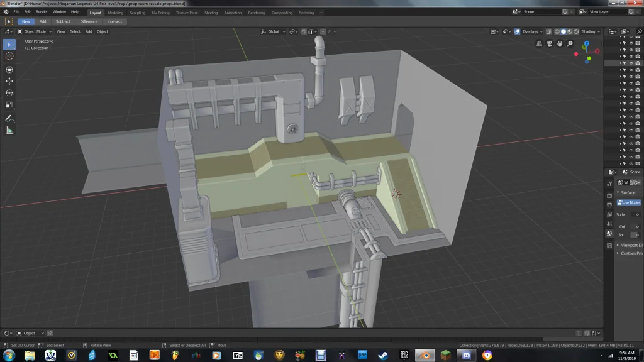Click the Intersect selection mode button
This screenshot has width=644, height=362.
coord(114,21)
